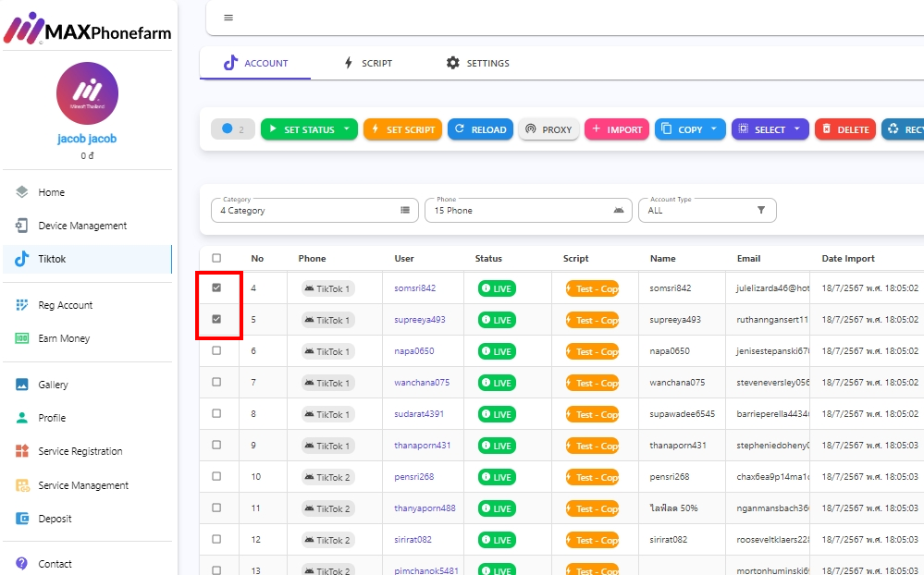
Task: Click the TikTok 2 phone chip for sirirat082
Action: (327, 540)
